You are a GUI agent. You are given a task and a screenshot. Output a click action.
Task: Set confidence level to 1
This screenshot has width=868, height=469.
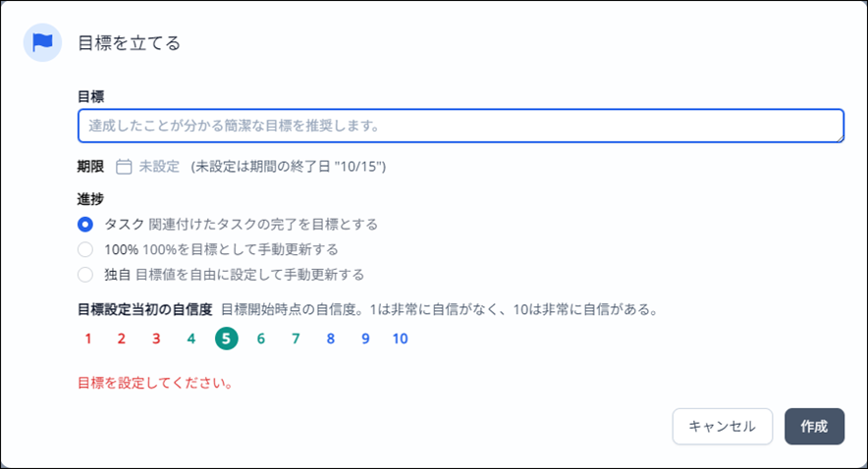pos(87,339)
